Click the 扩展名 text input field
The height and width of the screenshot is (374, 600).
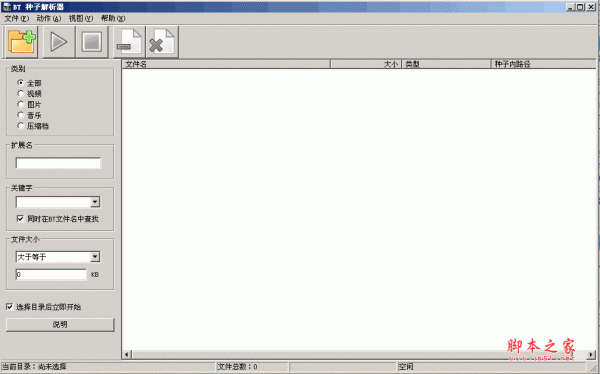click(58, 163)
